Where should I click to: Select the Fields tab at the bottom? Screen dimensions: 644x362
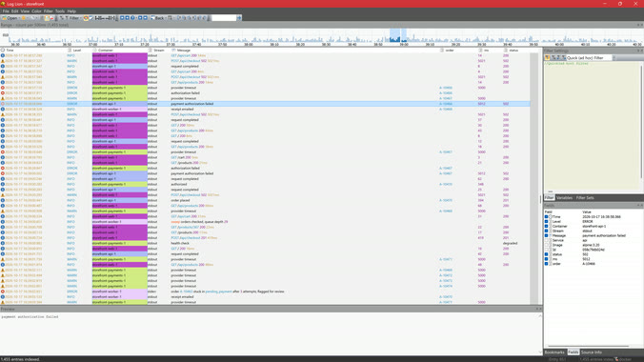[573, 352]
